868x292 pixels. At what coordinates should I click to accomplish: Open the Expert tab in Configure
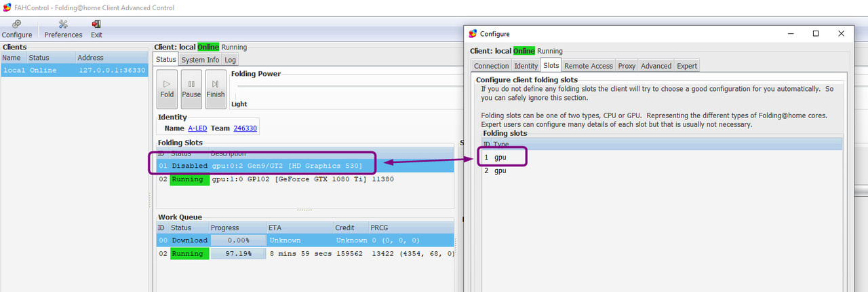pos(686,66)
